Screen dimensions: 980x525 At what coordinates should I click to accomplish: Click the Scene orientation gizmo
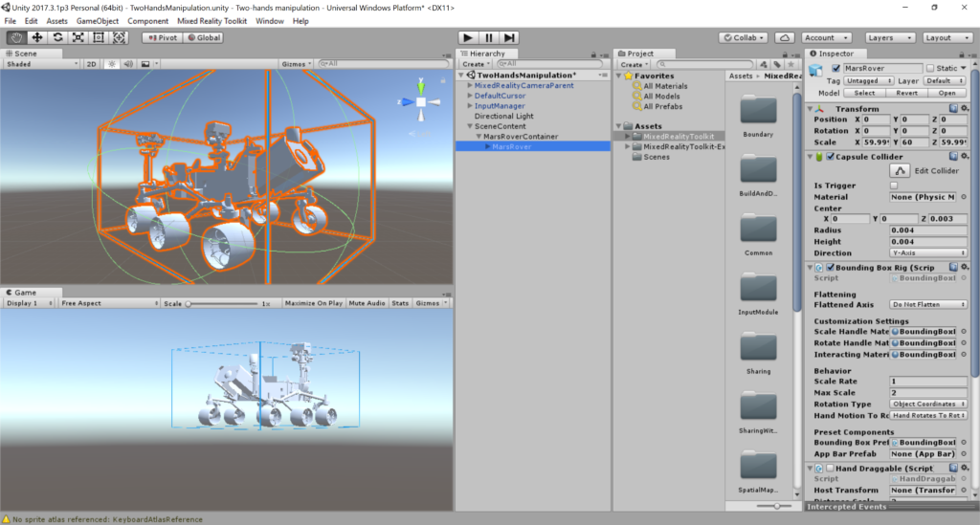pos(421,101)
